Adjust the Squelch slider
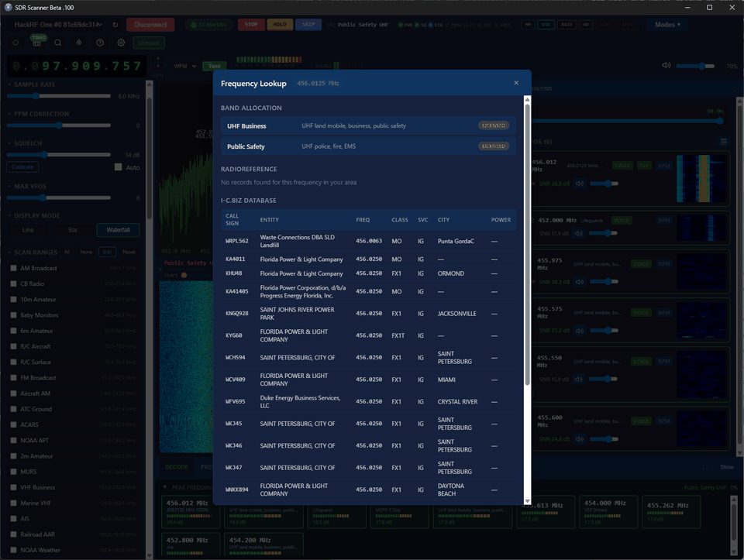This screenshot has height=560, width=744. [x=58, y=155]
